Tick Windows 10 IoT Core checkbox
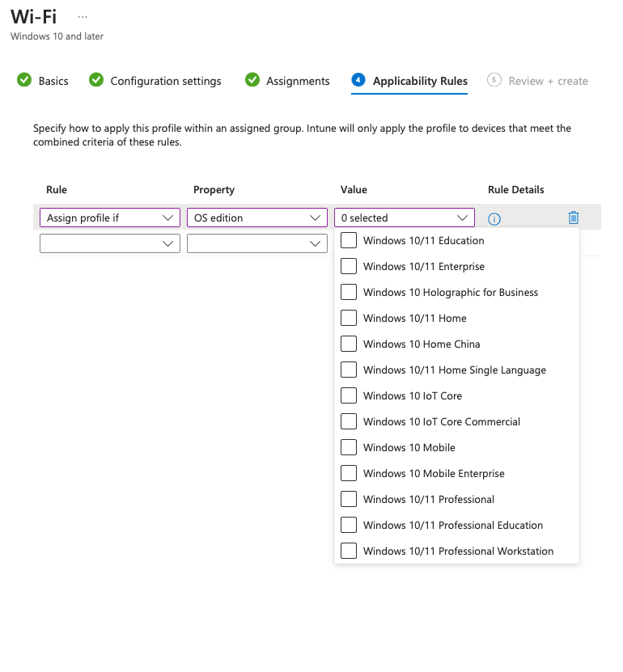 pyautogui.click(x=349, y=395)
